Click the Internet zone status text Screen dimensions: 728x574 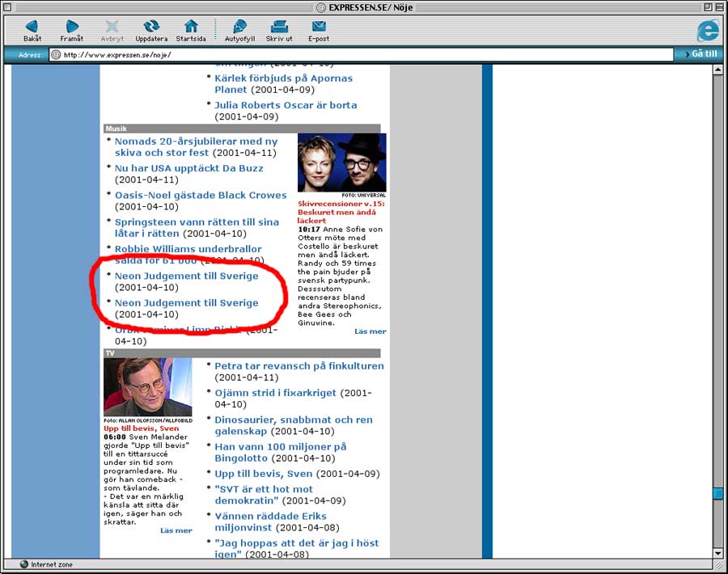pos(52,564)
